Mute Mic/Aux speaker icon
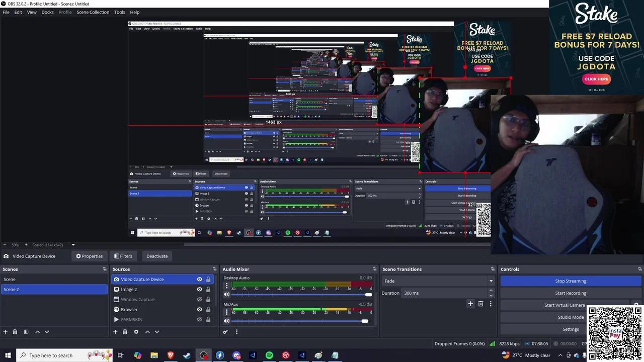 (226, 321)
